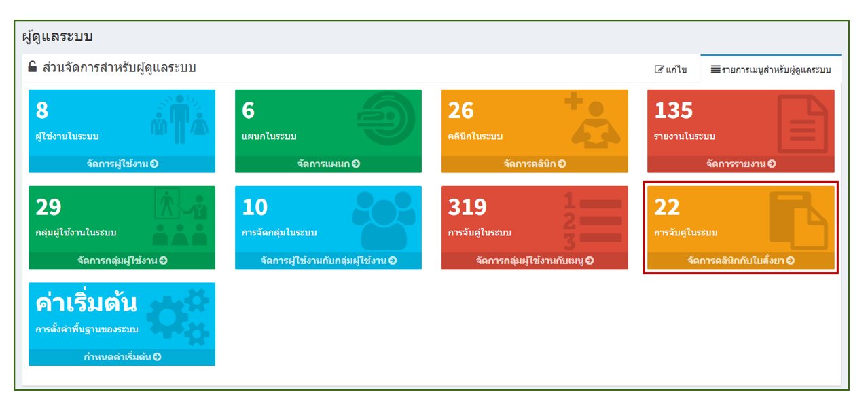
Task: Click the unlock padlock icon in panel header
Action: [33, 68]
